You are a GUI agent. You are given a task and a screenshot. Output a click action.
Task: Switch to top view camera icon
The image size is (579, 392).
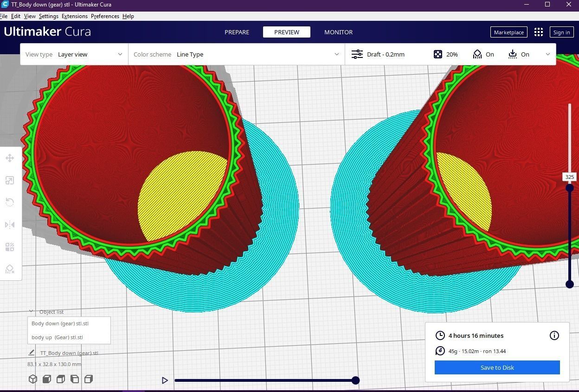(61, 379)
